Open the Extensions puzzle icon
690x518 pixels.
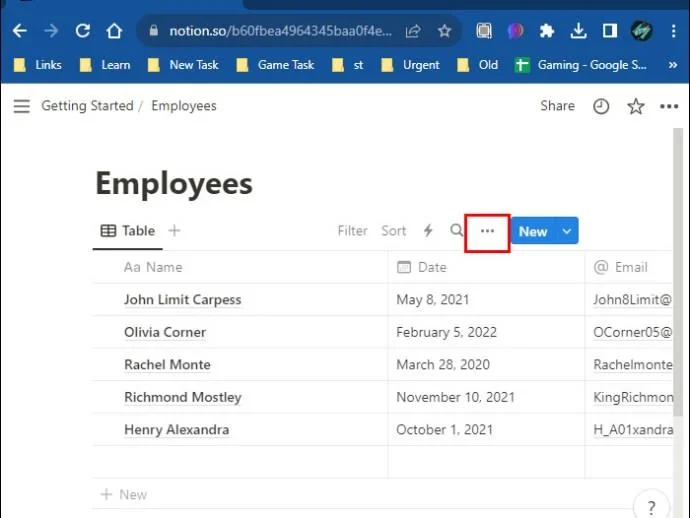[547, 31]
